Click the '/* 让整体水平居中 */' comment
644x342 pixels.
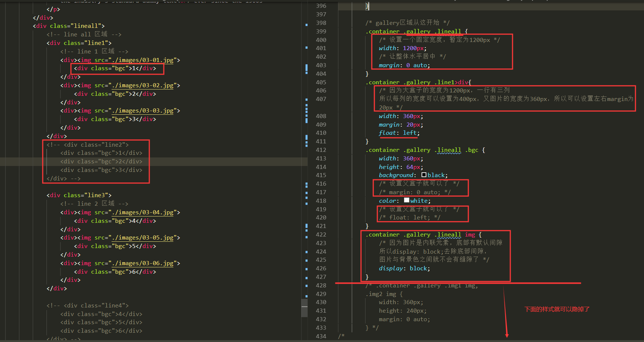pos(413,56)
